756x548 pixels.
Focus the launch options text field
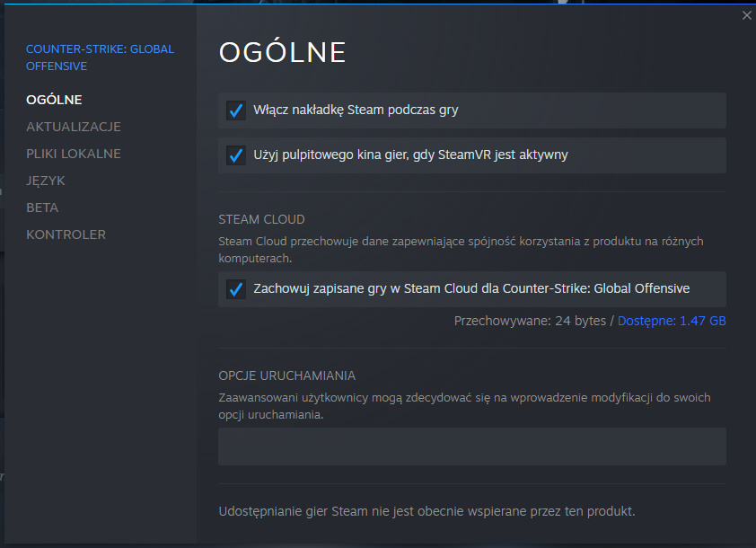[x=472, y=446]
